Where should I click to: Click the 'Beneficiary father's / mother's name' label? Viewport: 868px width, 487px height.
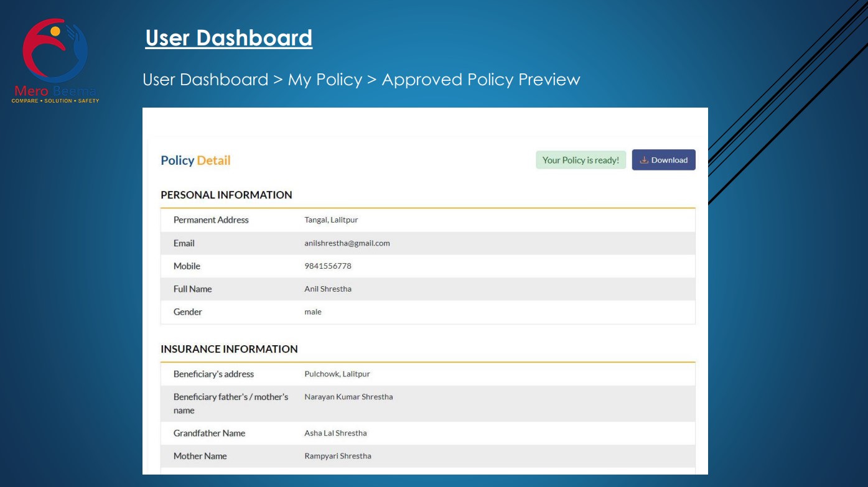pyautogui.click(x=230, y=403)
